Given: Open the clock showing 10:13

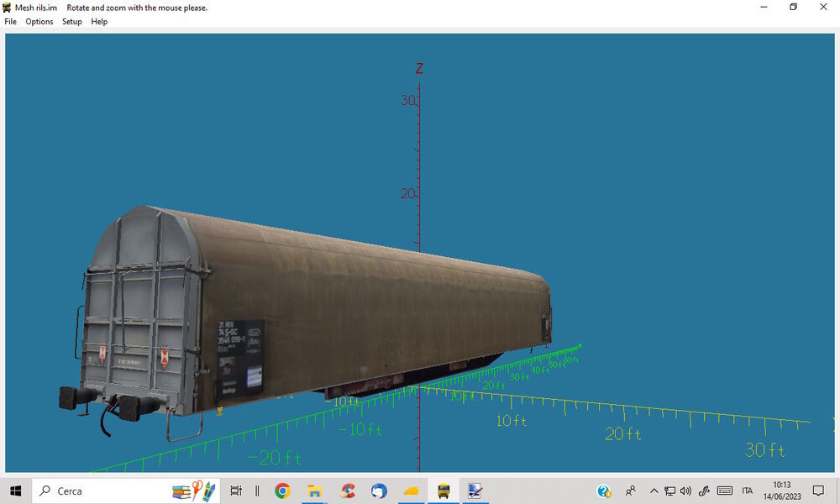Looking at the screenshot, I should click(x=781, y=491).
